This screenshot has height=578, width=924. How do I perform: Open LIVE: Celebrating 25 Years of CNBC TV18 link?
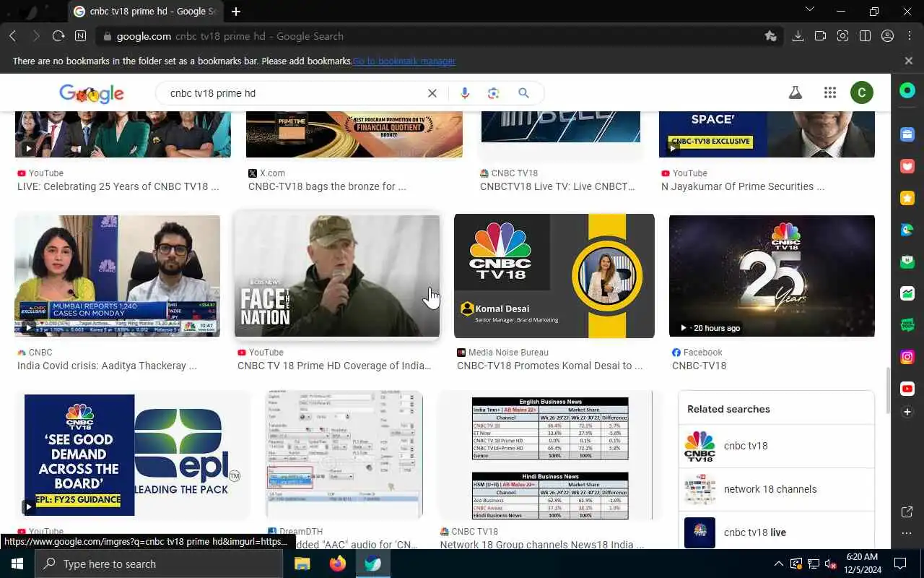[x=118, y=186]
